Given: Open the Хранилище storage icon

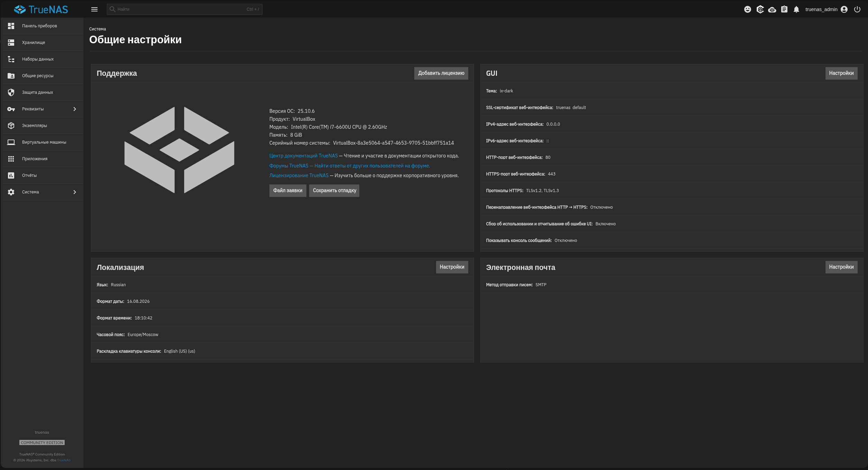Looking at the screenshot, I should click(x=11, y=43).
